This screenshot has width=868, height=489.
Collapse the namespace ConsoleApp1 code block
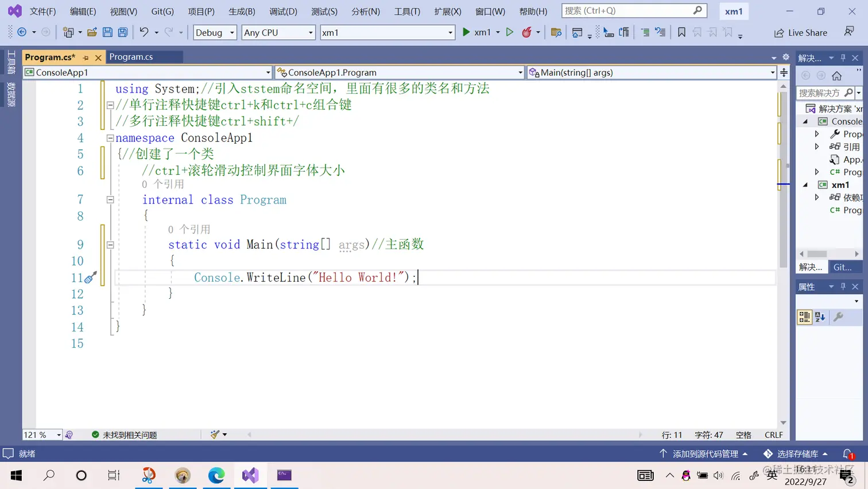(x=110, y=138)
